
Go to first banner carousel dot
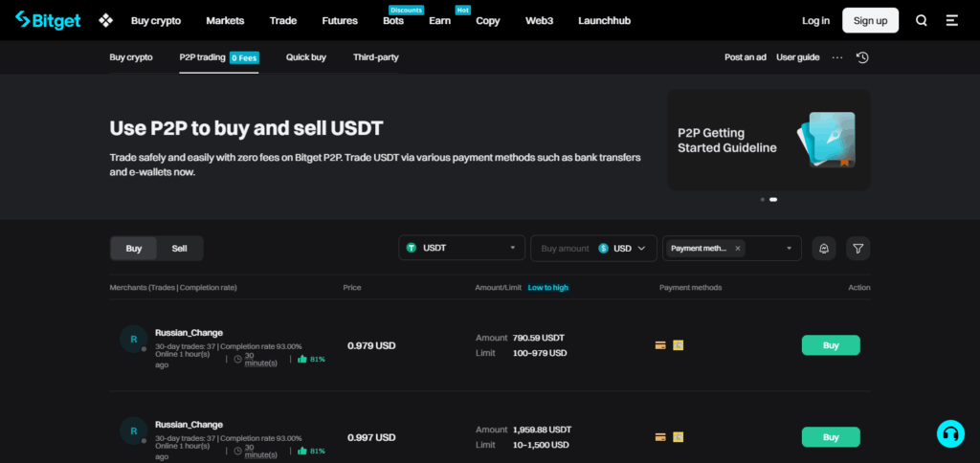pyautogui.click(x=763, y=199)
